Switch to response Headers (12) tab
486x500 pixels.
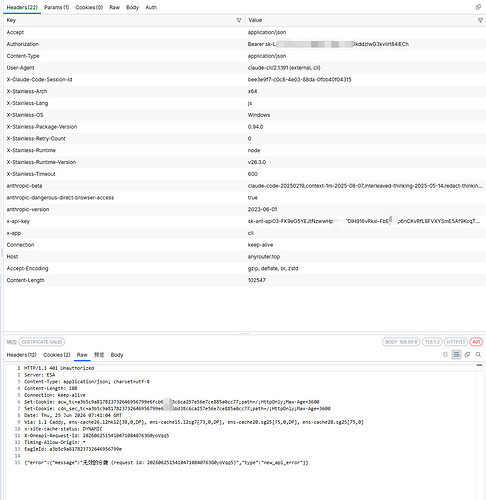click(x=21, y=355)
